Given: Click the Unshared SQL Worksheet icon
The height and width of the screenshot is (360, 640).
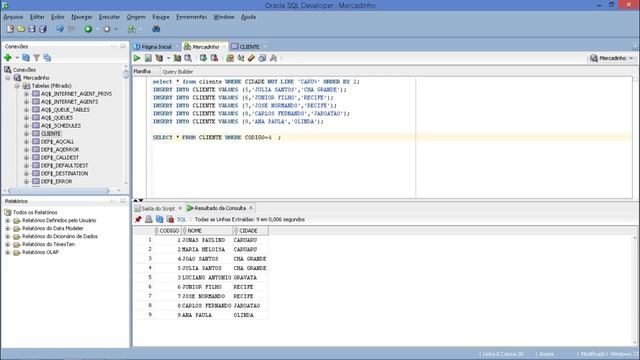Looking at the screenshot, I should pyautogui.click(x=230, y=58).
